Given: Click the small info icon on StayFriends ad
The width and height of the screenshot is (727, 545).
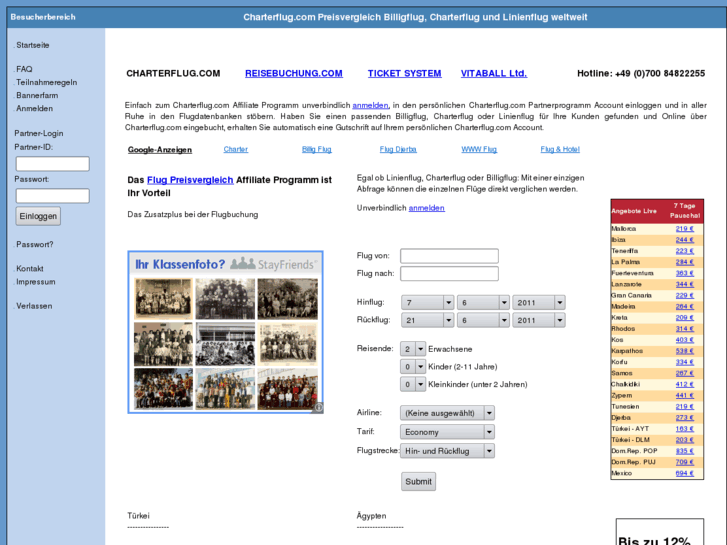Looking at the screenshot, I should pyautogui.click(x=319, y=408).
